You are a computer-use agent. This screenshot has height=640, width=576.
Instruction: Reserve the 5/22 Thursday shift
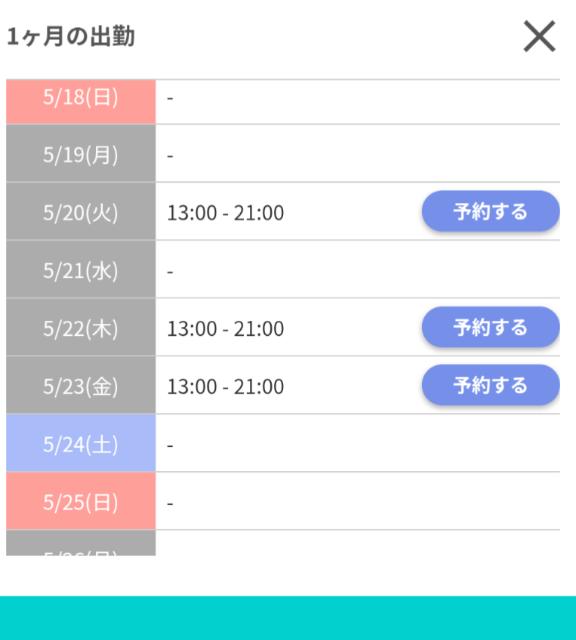491,327
